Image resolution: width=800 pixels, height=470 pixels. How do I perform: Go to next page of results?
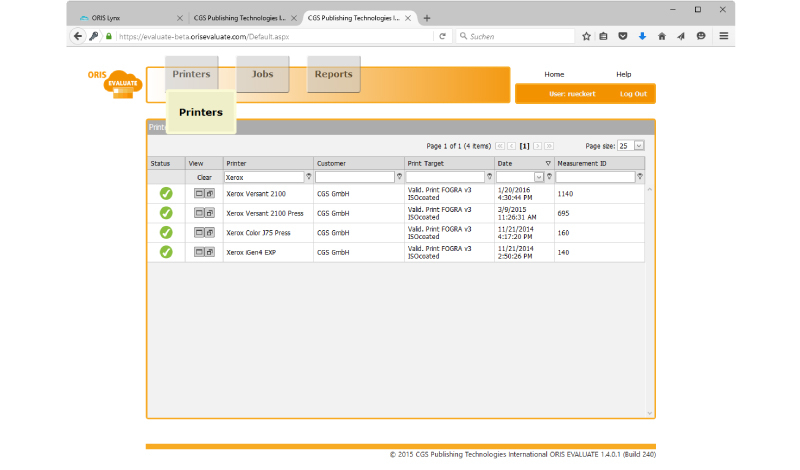coord(537,146)
